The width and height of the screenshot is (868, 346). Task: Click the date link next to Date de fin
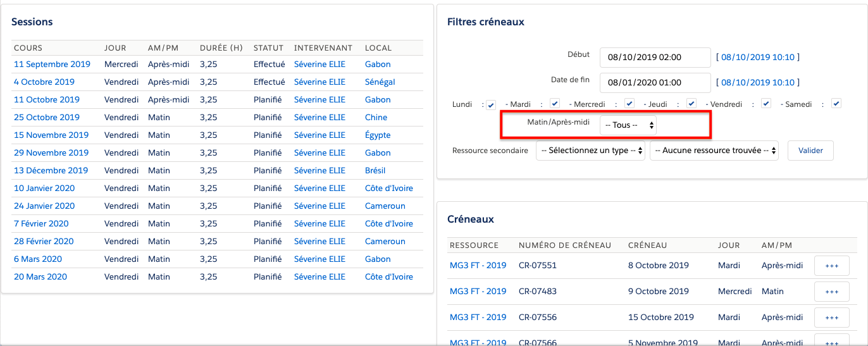pyautogui.click(x=757, y=82)
